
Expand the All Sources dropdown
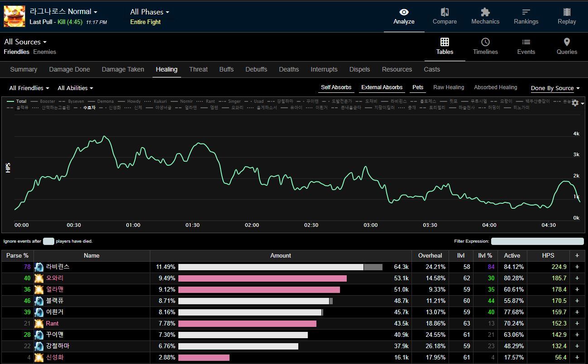(25, 42)
